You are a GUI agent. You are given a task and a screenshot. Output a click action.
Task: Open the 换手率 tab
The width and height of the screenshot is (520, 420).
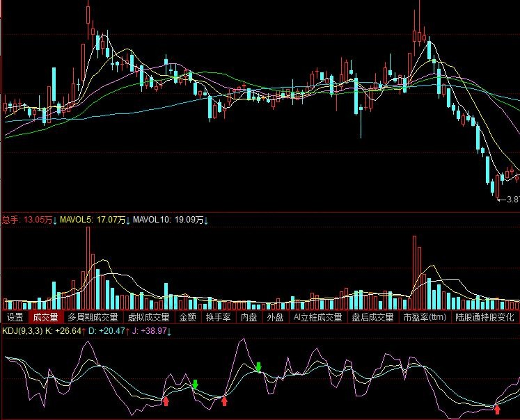click(218, 317)
